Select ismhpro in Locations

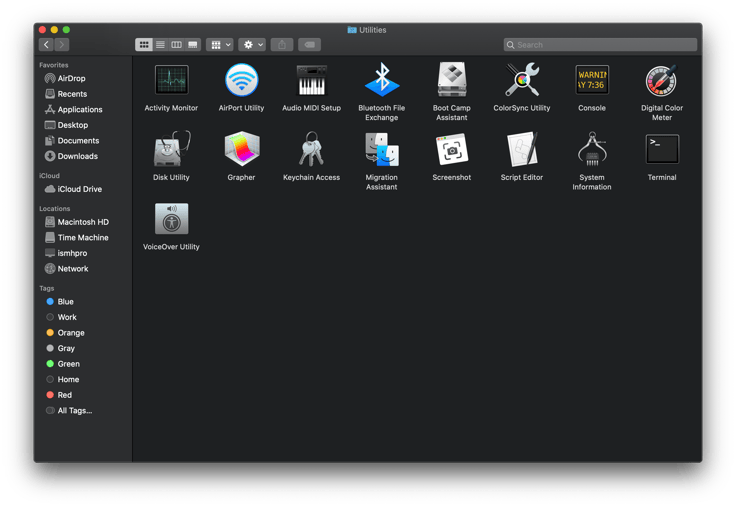[66, 253]
